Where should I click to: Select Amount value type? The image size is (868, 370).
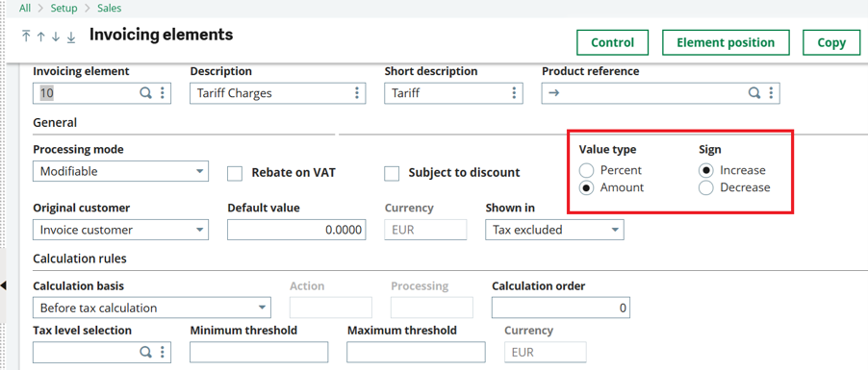pos(586,188)
